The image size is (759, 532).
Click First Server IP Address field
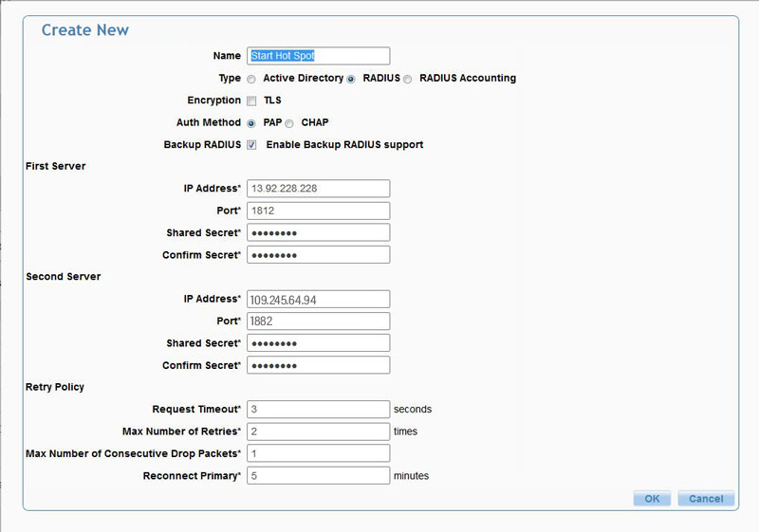tap(318, 189)
